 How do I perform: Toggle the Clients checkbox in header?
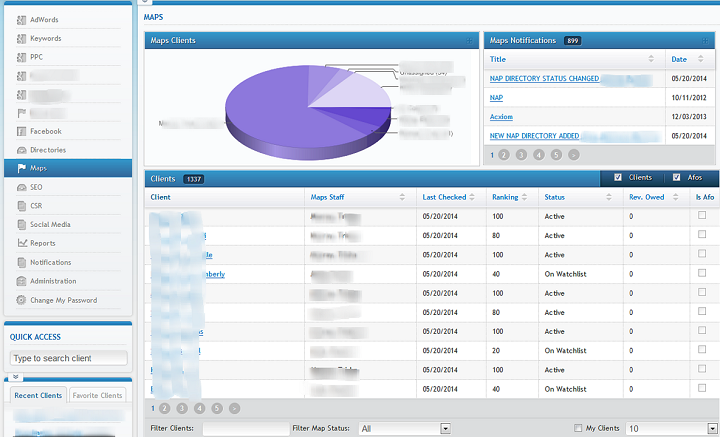(618, 178)
